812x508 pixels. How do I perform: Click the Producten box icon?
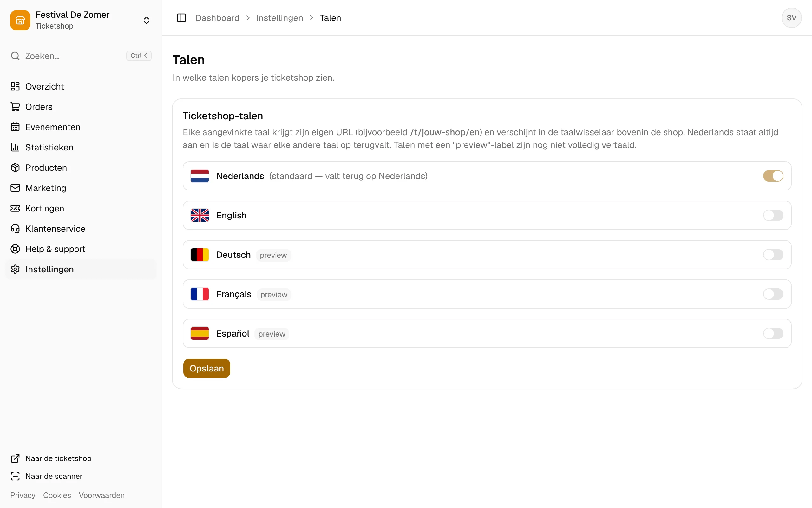15,168
